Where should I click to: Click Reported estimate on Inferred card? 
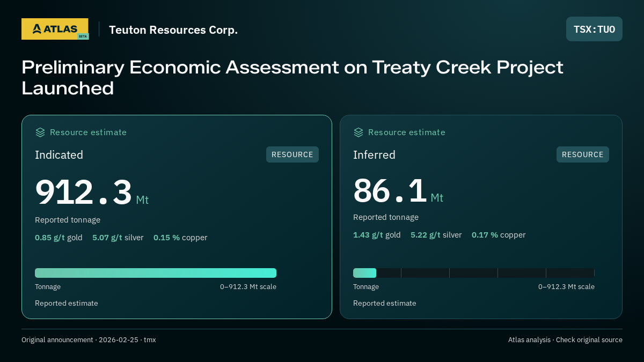(x=385, y=304)
